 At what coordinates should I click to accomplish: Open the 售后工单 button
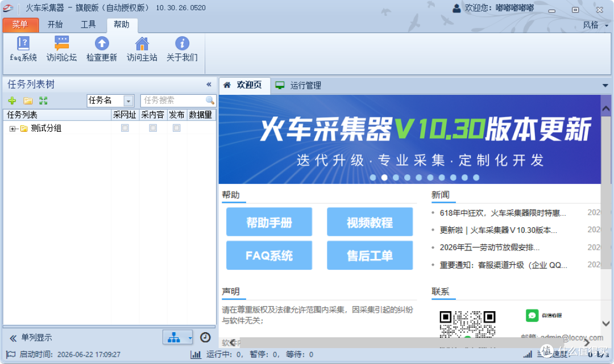point(370,256)
